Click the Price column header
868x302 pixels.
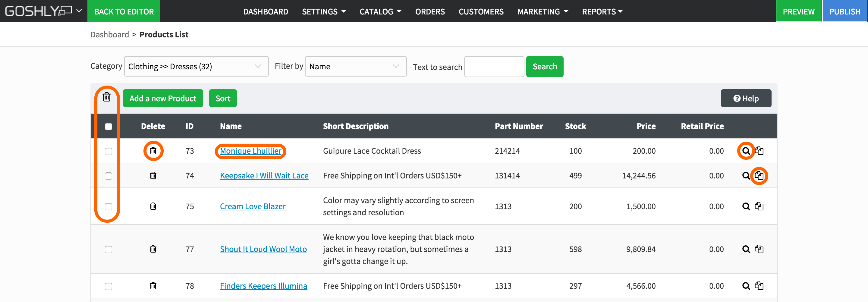646,126
